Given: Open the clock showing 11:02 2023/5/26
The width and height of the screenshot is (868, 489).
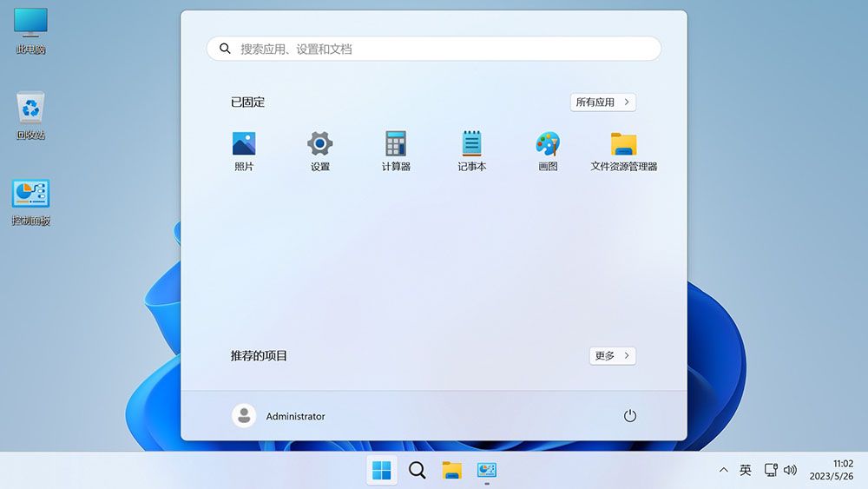Looking at the screenshot, I should coord(832,470).
